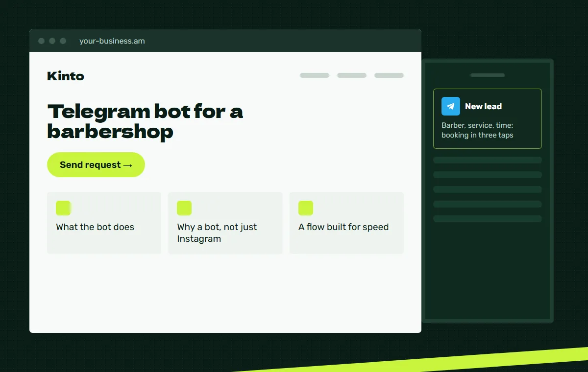Open the Kinto logo link
This screenshot has height=372, width=588.
click(66, 76)
